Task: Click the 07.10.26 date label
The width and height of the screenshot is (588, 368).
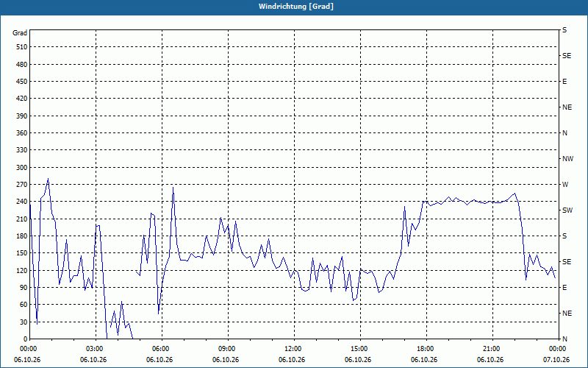Action: [556, 360]
